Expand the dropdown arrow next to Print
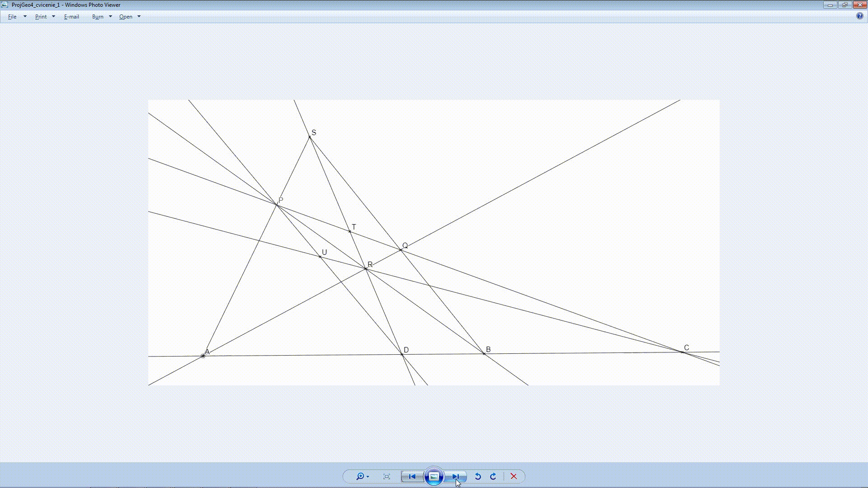This screenshot has height=488, width=868. [53, 17]
